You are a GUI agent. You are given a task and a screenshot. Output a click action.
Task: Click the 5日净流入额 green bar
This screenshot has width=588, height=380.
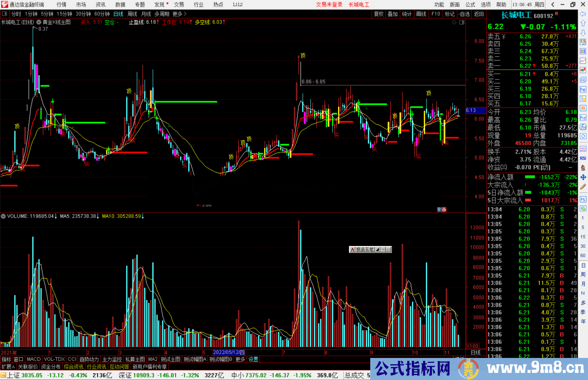[x=528, y=193]
